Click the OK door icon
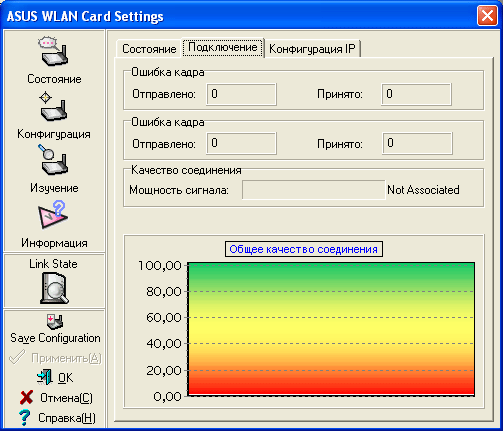503x431 pixels. 45,377
